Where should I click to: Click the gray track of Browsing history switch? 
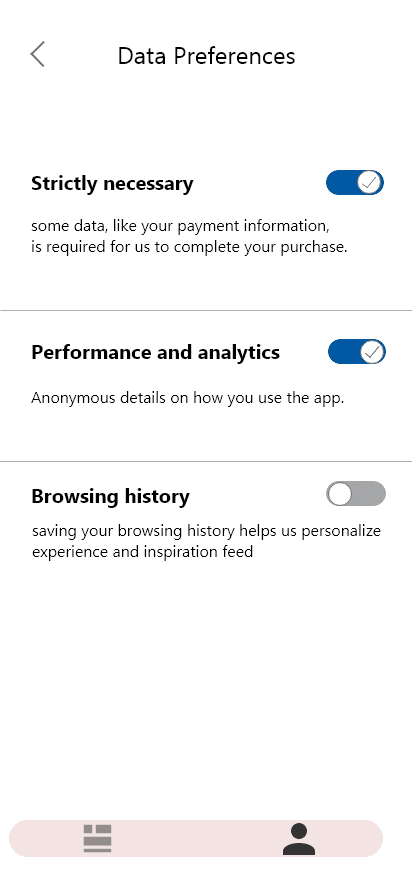[x=369, y=494]
